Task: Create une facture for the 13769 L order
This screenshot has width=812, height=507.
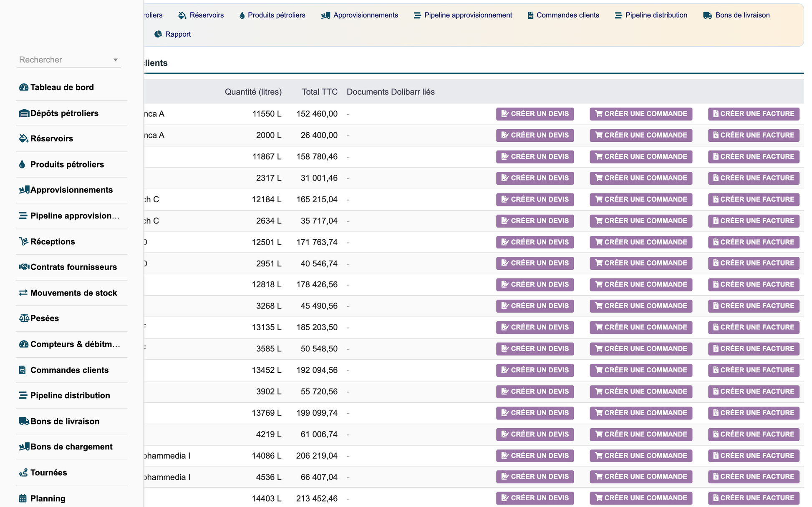Action: 754,413
